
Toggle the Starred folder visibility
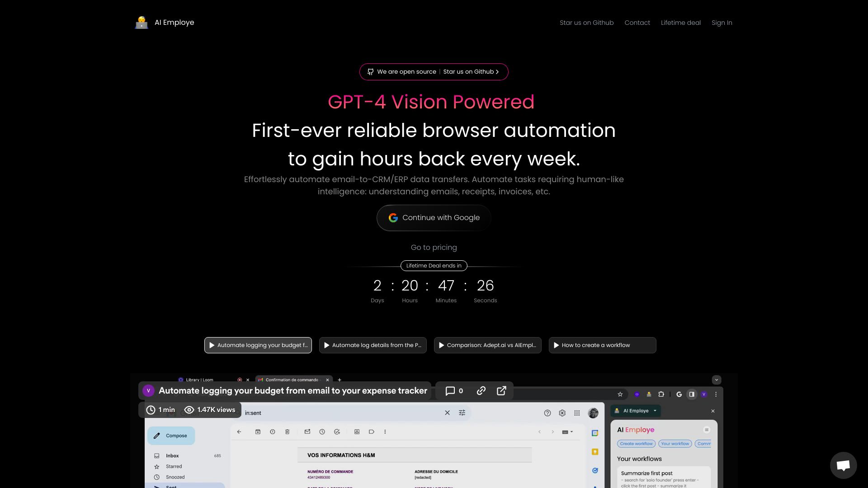coord(174,466)
